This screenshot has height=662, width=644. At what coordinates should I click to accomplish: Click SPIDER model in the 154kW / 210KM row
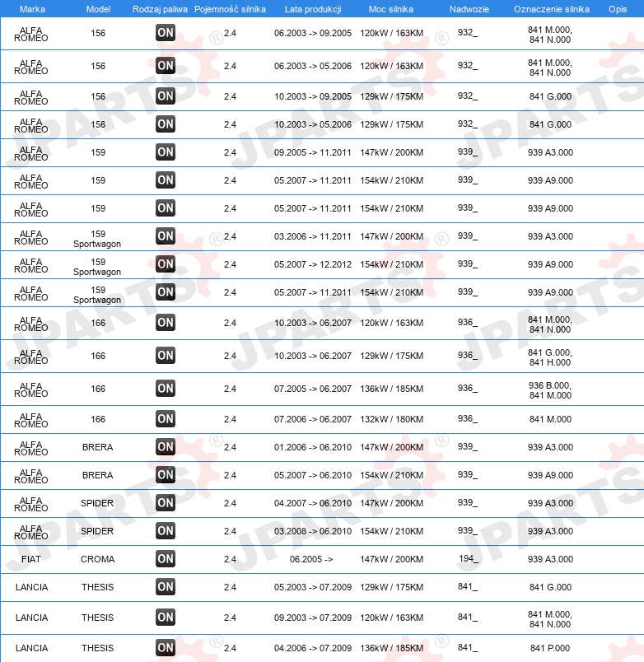point(97,531)
